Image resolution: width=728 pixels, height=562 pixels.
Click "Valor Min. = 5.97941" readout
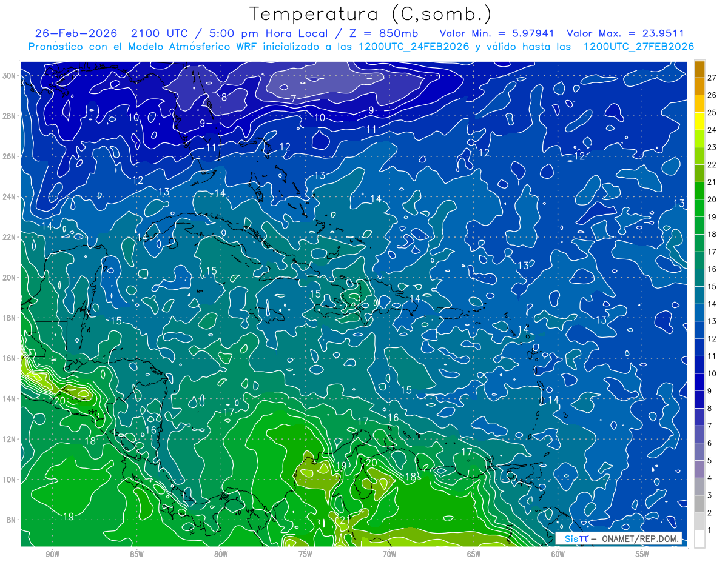coord(497,33)
